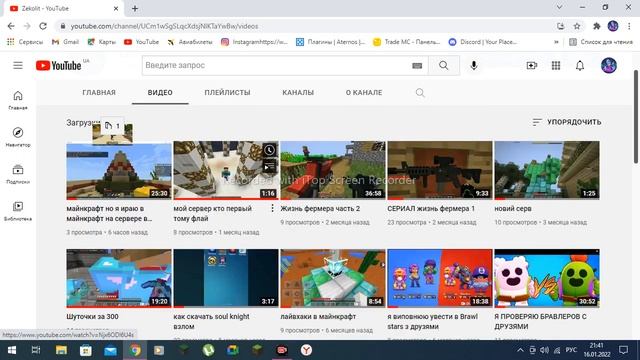Switch the РУС input language
The image size is (640, 360).
571,350
